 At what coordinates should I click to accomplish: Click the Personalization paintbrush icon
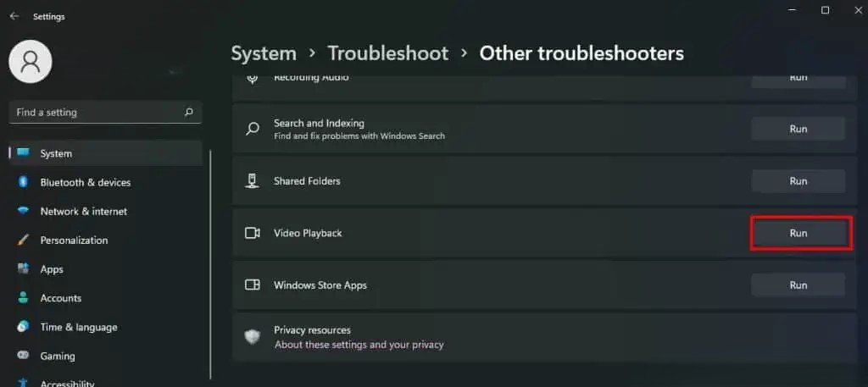pos(23,240)
